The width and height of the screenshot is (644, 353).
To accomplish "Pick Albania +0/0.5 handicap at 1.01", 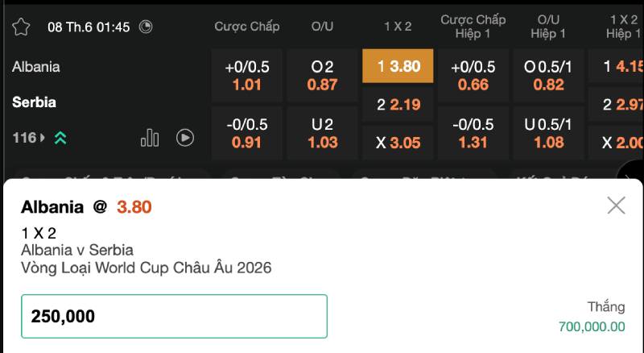I will pos(247,75).
